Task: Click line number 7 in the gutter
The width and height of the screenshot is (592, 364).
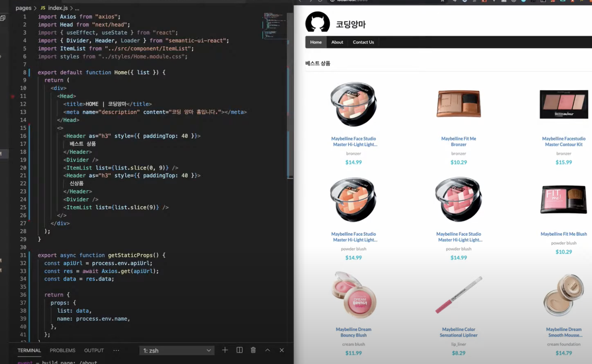Action: (x=25, y=64)
